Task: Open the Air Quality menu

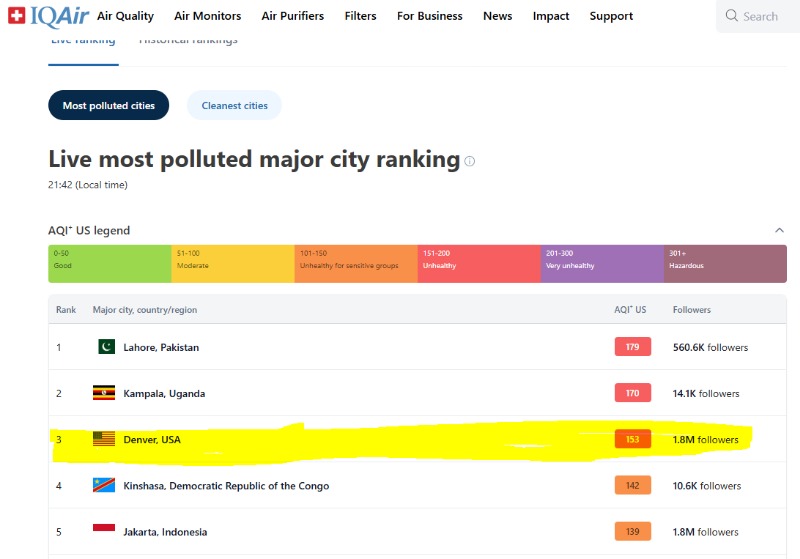Action: click(125, 16)
